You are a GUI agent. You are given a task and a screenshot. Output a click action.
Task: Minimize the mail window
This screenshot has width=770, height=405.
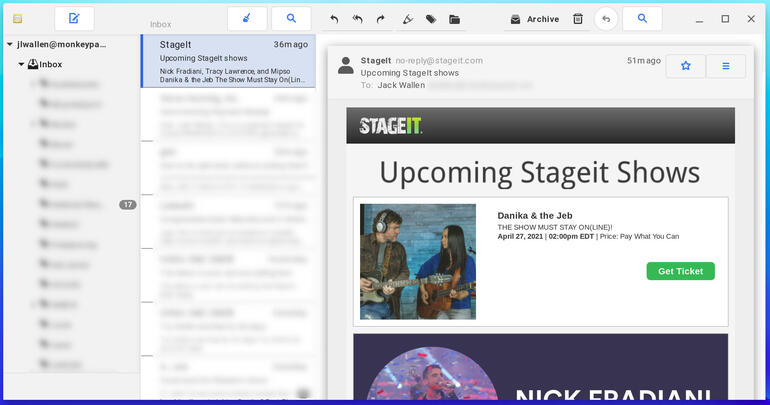coord(699,19)
